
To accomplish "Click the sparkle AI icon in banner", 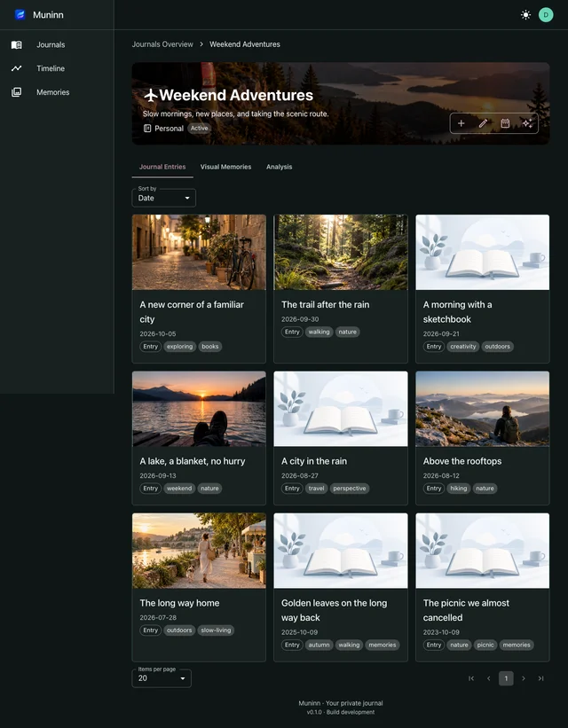I will point(527,123).
